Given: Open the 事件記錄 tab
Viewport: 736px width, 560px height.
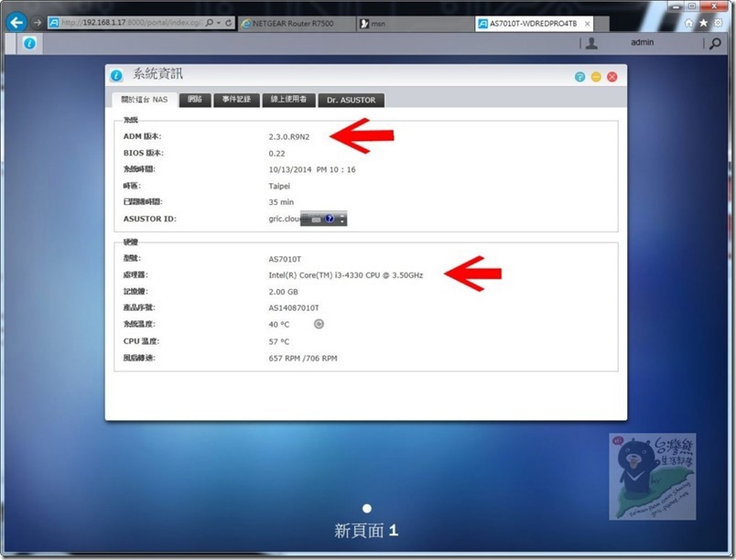Looking at the screenshot, I should (x=236, y=100).
